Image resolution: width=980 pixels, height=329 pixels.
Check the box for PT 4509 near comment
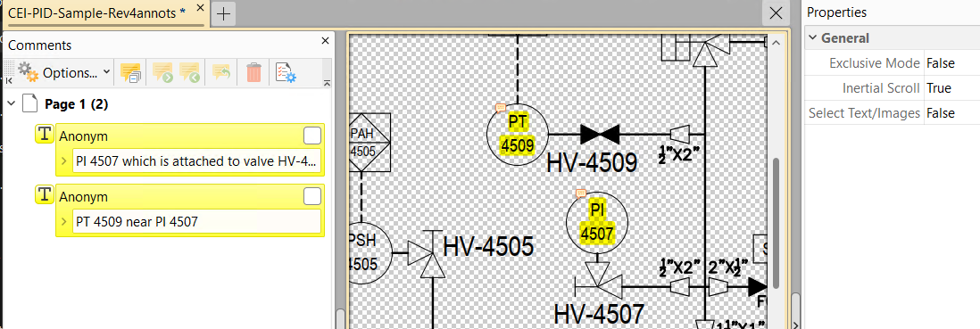point(311,197)
